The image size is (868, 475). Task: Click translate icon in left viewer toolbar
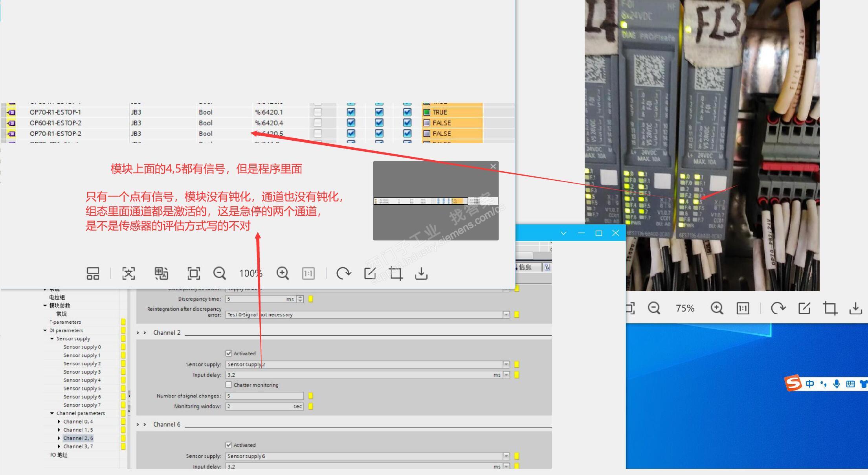161,273
